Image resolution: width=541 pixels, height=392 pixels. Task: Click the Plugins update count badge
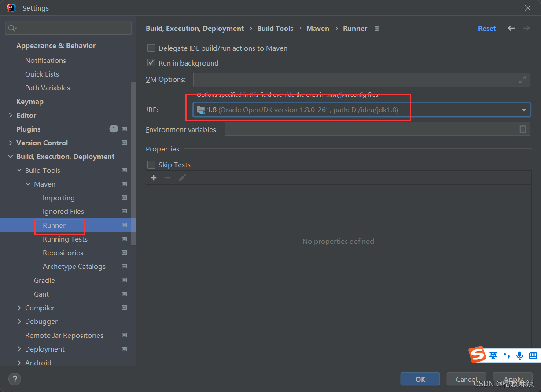coord(114,129)
